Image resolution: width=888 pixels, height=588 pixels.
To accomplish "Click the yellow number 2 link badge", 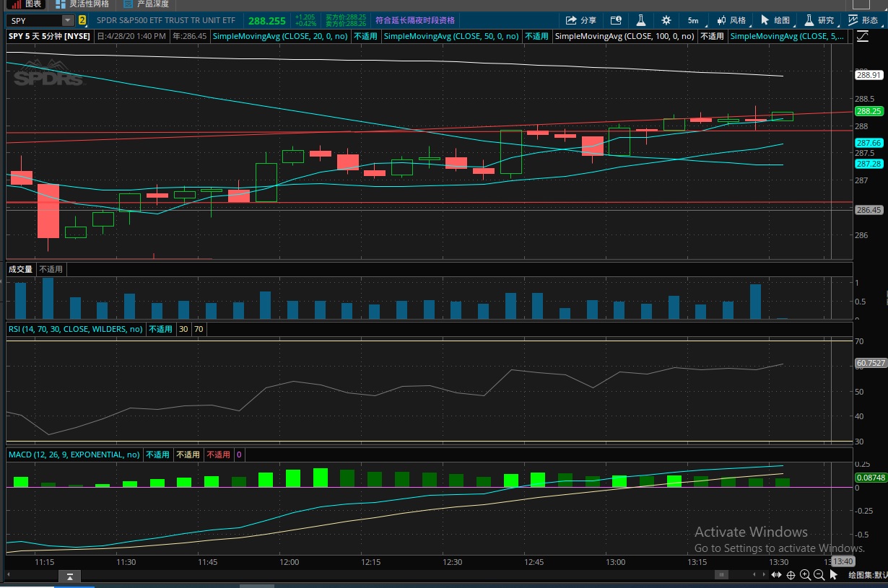I will pos(82,20).
